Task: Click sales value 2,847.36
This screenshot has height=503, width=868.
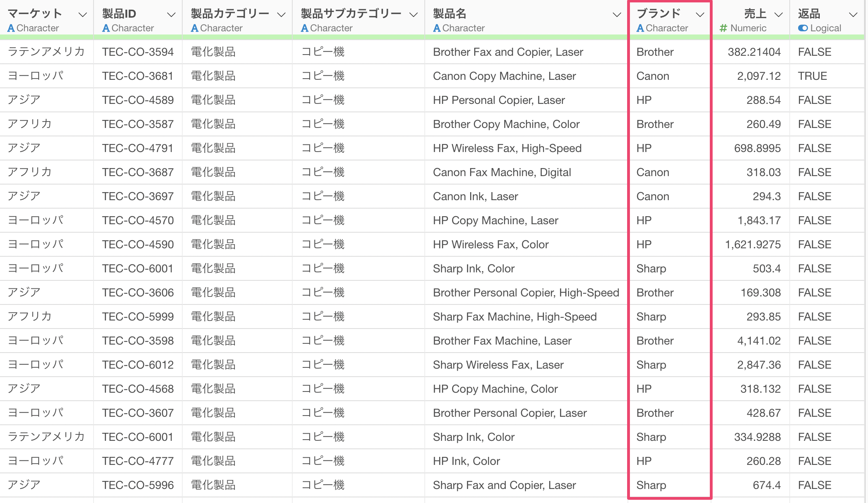Action: point(759,365)
